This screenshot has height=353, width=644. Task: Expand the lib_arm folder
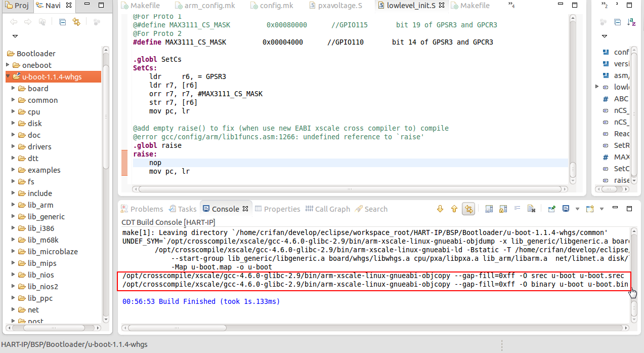pos(13,205)
